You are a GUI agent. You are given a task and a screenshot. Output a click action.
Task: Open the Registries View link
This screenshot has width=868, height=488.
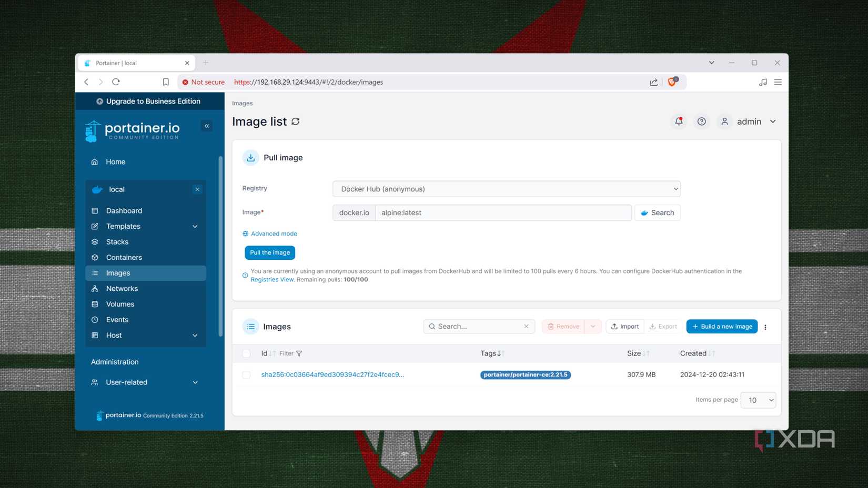pyautogui.click(x=272, y=279)
